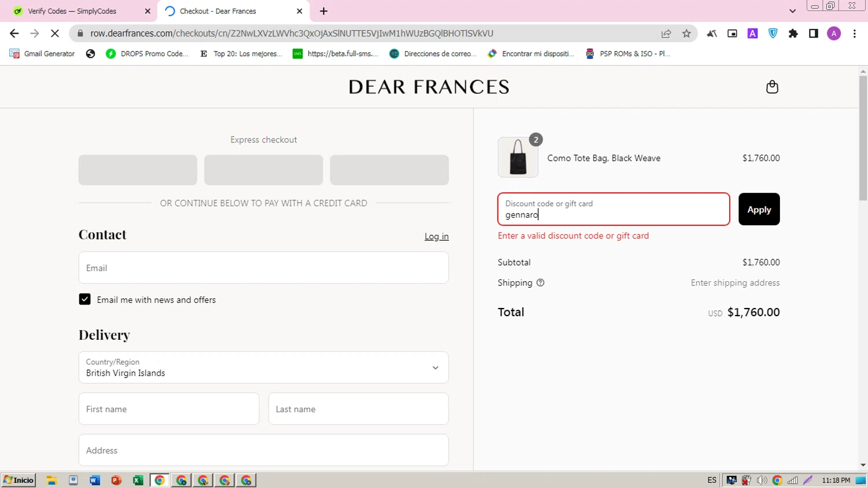Click the page vertical scrollbar thumb
This screenshot has height=488, width=868.
(x=863, y=138)
